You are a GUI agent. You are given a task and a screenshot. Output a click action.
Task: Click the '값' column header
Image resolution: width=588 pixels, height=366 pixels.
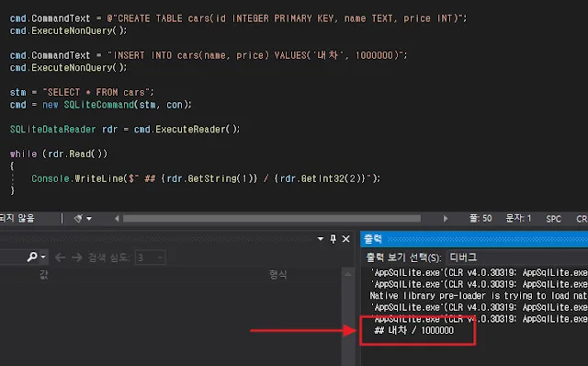point(44,274)
